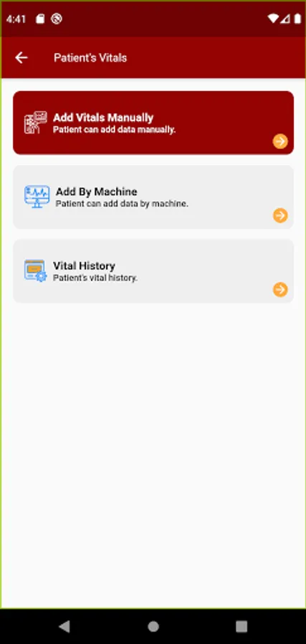306x644 pixels.
Task: Tap Android home circle button
Action: tap(153, 626)
